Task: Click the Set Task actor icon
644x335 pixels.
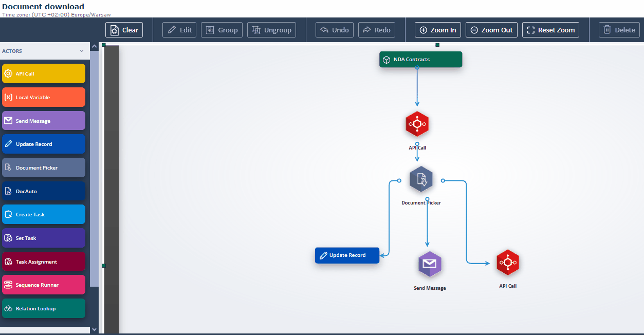Action: coord(8,238)
